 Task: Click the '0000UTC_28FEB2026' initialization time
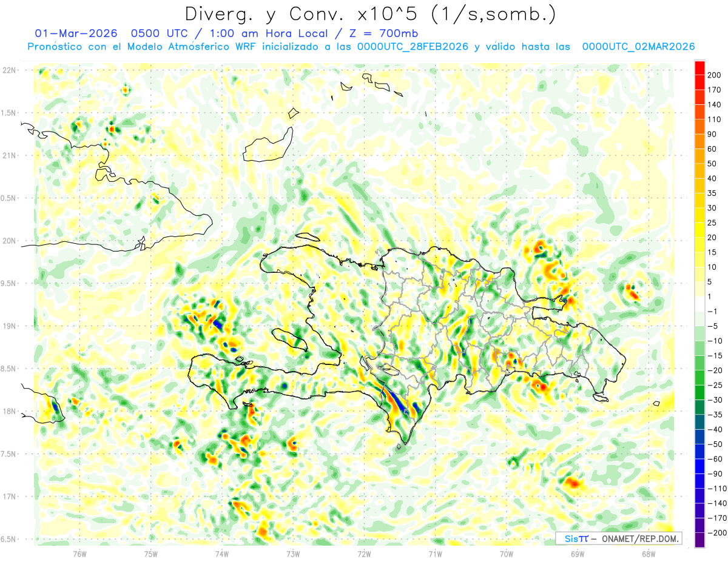413,47
